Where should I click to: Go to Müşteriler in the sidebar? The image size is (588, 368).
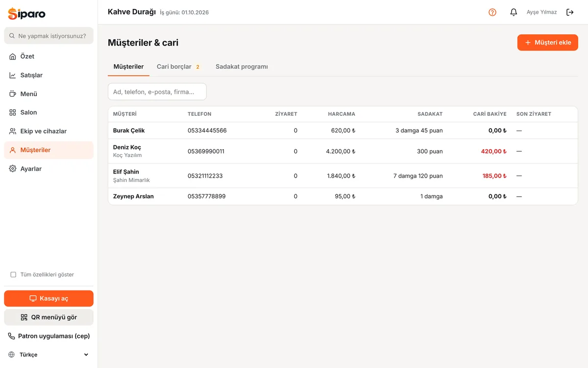(x=49, y=150)
